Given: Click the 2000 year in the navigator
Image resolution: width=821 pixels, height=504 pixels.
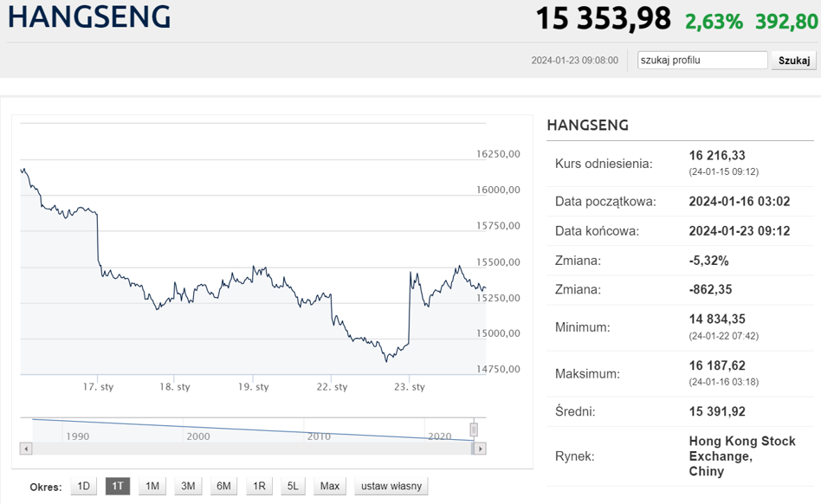Looking at the screenshot, I should pos(198,436).
